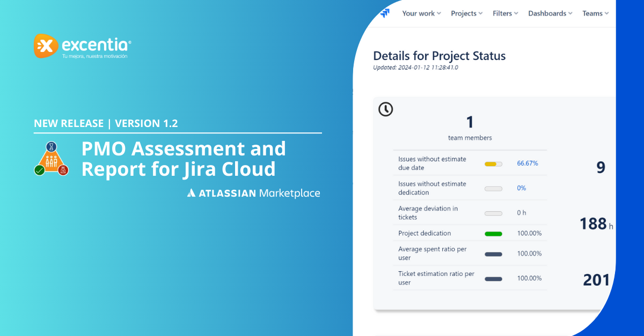644x336 pixels.
Task: Click the large number 201 on the card
Action: (596, 280)
